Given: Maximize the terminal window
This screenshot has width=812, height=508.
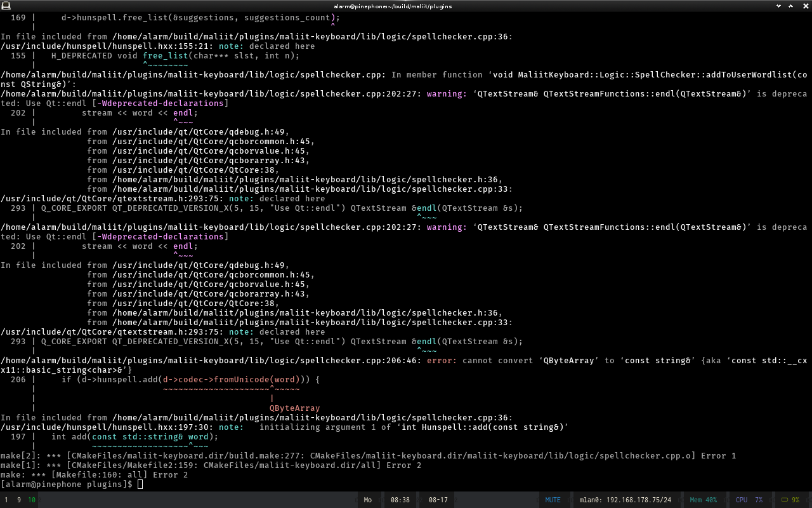Looking at the screenshot, I should pyautogui.click(x=791, y=6).
